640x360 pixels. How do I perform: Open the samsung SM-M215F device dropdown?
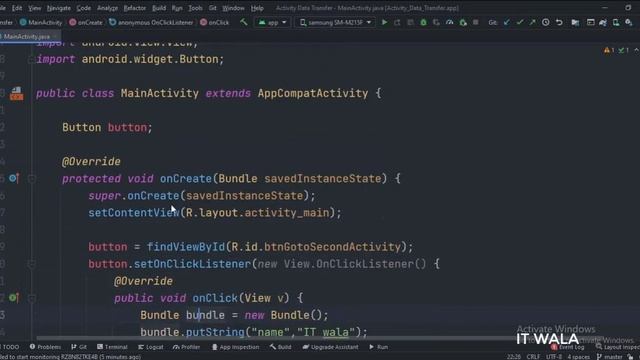pyautogui.click(x=335, y=22)
